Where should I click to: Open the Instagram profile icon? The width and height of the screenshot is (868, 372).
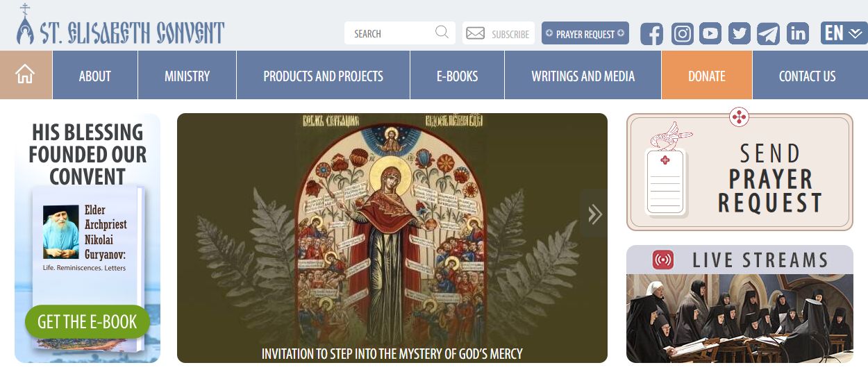pyautogui.click(x=682, y=33)
